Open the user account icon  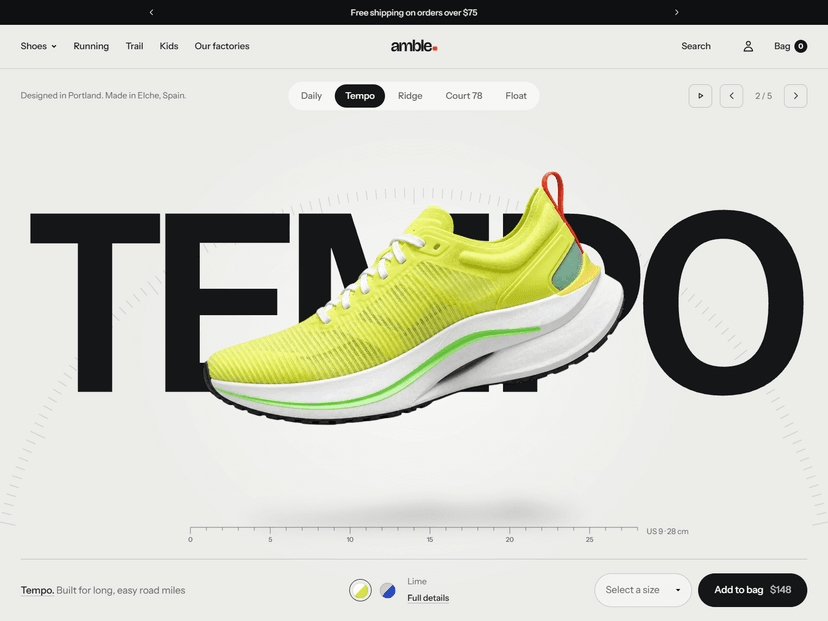pyautogui.click(x=748, y=46)
